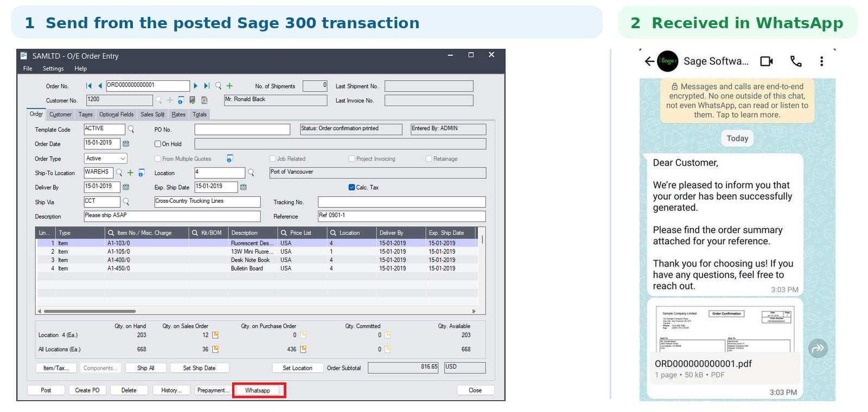Tap the end-to-end encryption notice in WhatsApp
Viewport: 868px width, 412px height.
[737, 100]
